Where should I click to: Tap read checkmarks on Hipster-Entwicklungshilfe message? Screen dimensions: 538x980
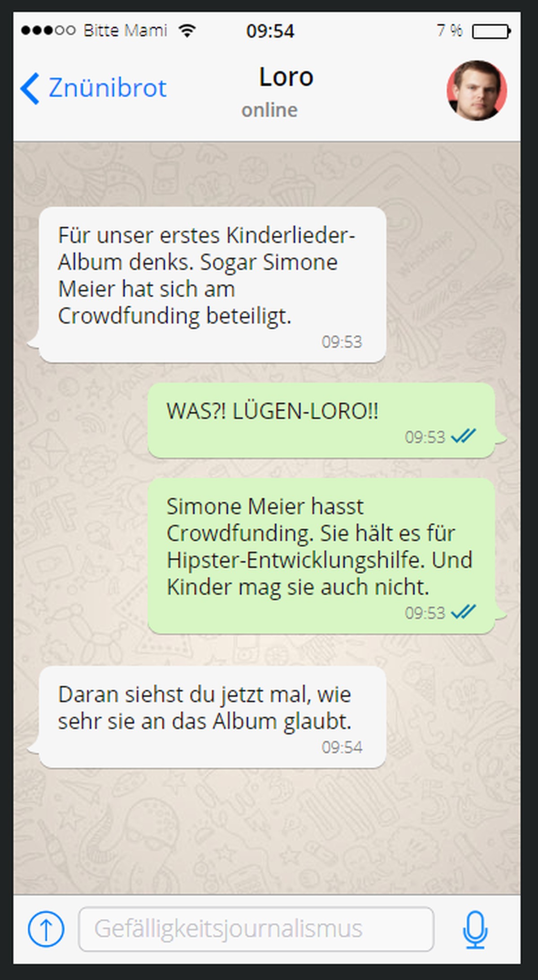[x=463, y=611]
